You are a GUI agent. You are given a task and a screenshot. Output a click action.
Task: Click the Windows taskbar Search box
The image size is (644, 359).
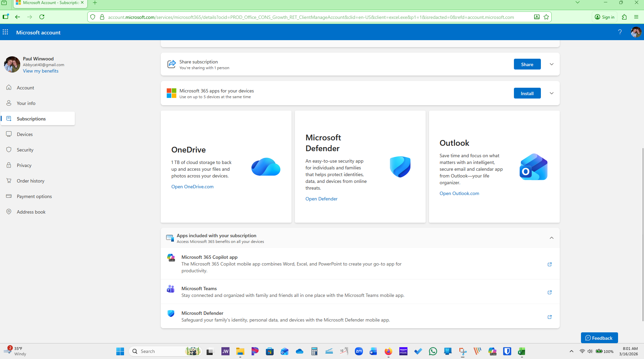(x=165, y=351)
